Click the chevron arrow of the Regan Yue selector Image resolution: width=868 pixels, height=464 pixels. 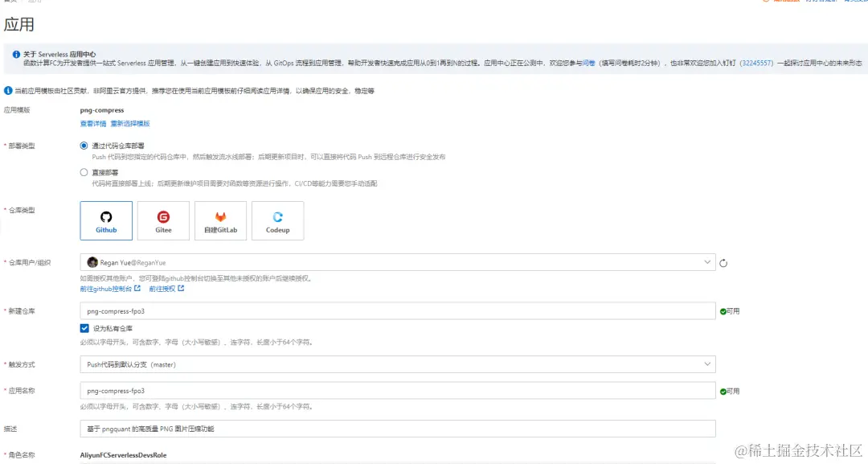point(707,262)
